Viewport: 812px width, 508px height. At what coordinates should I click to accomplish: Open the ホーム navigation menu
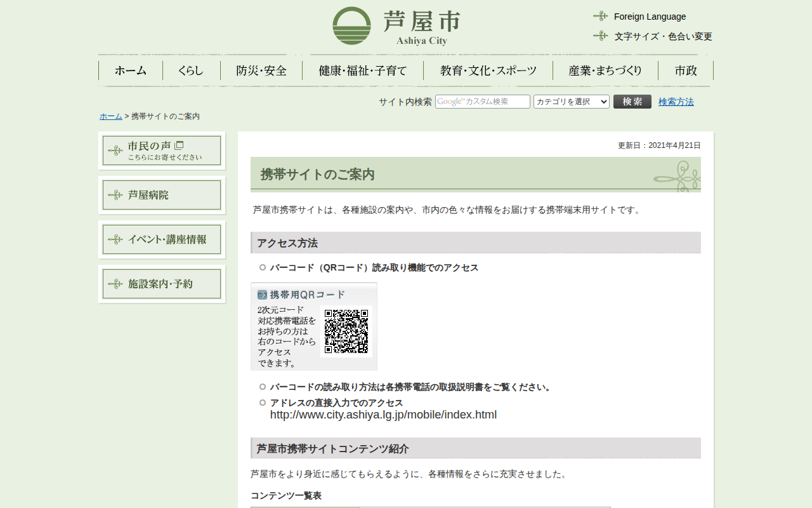click(x=131, y=70)
